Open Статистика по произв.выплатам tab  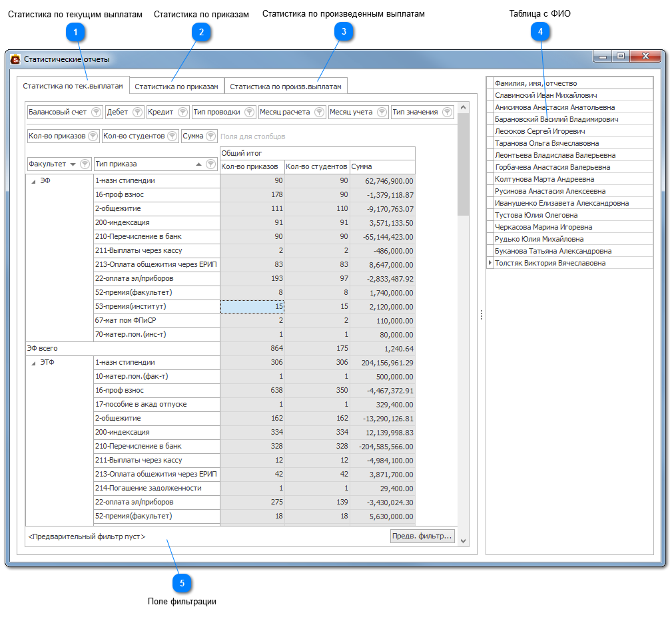point(286,87)
